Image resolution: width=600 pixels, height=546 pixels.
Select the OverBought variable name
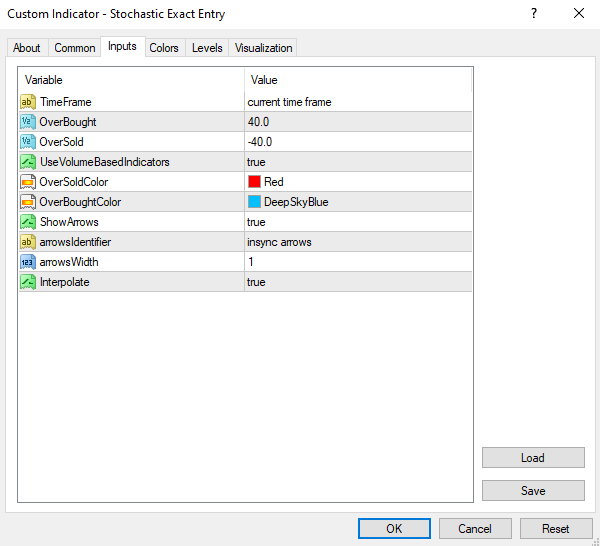68,122
